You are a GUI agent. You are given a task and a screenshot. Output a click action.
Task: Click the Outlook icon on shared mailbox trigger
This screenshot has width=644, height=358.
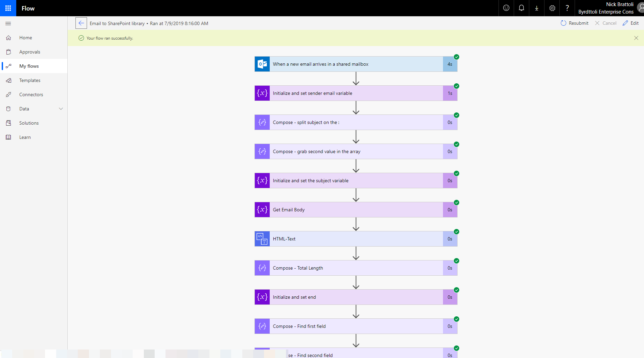[x=262, y=64]
